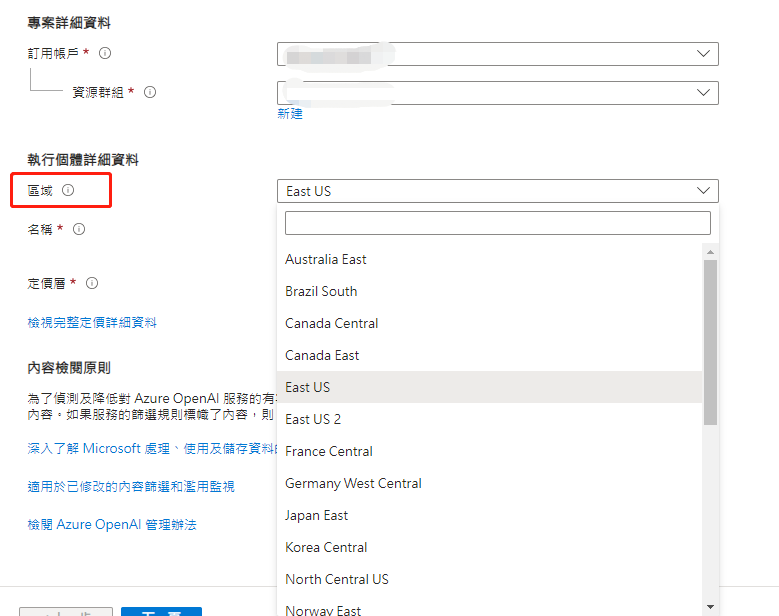Select Australia East from region list
The height and width of the screenshot is (616, 779).
tap(326, 259)
